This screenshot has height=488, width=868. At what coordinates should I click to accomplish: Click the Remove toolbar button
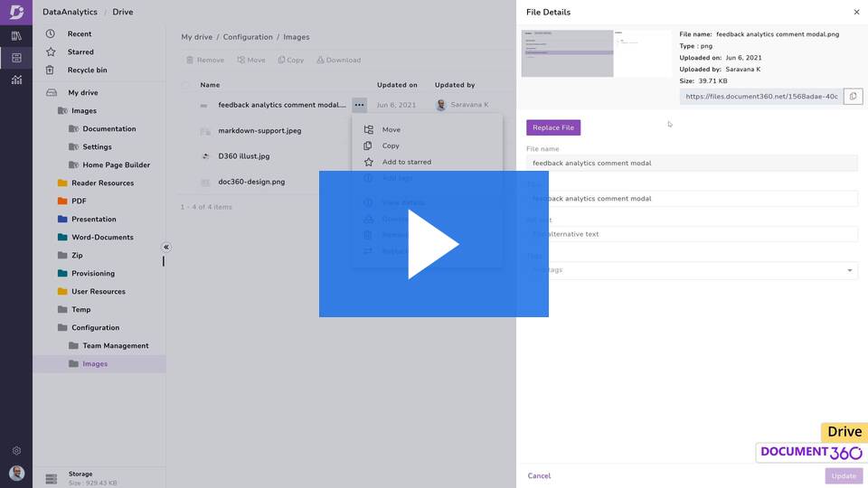[205, 61]
